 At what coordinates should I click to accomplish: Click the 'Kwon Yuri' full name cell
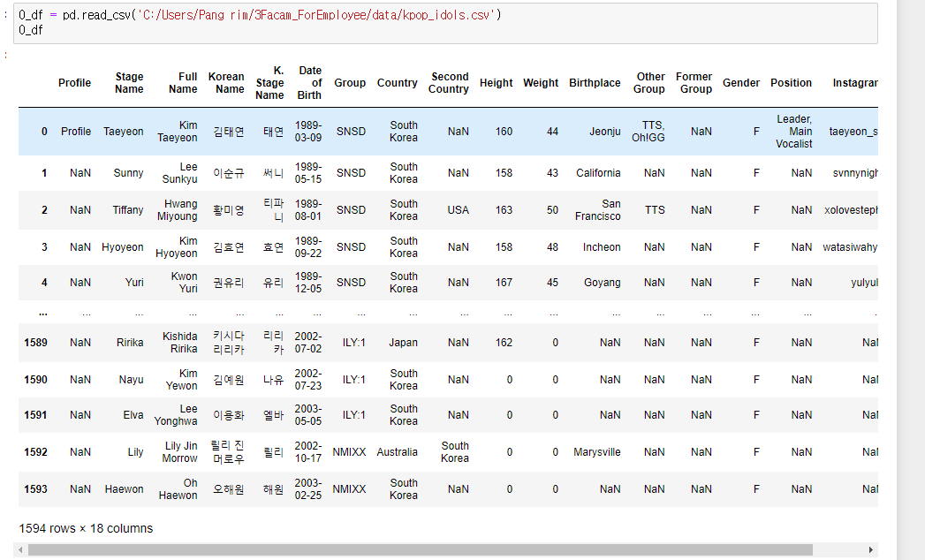[x=184, y=282]
